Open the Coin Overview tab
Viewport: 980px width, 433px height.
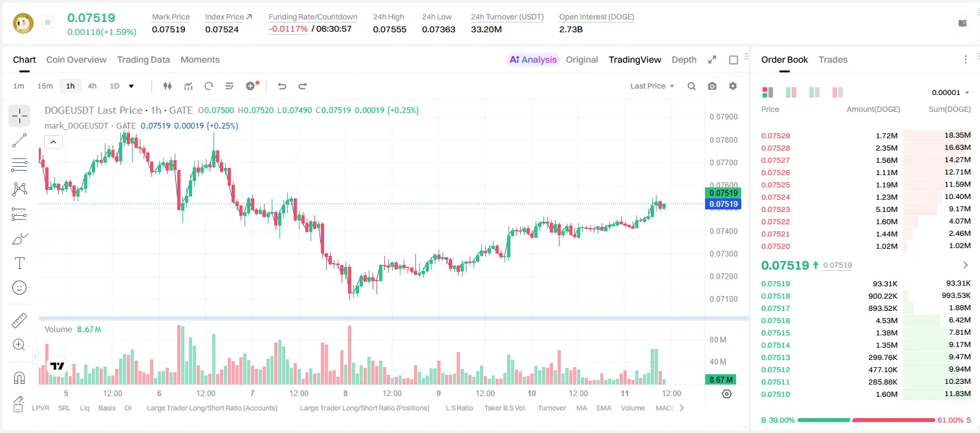pos(76,59)
